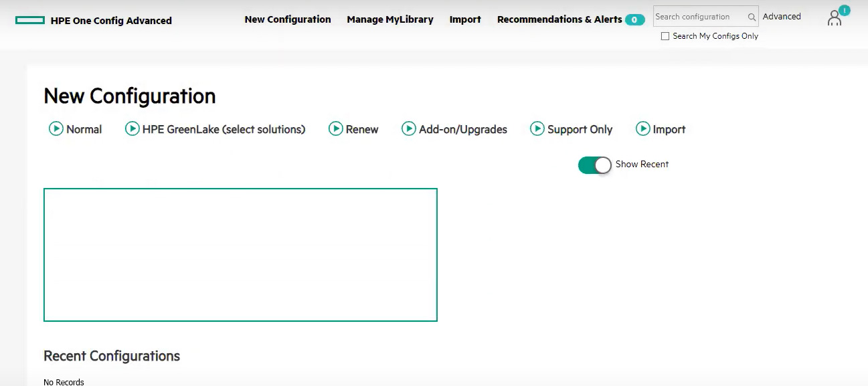Click the magnifier search icon
Screen dimensions: 868x386
[x=752, y=17]
